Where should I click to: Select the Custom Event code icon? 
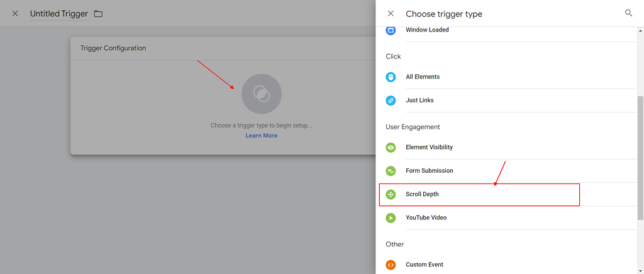[x=391, y=265]
